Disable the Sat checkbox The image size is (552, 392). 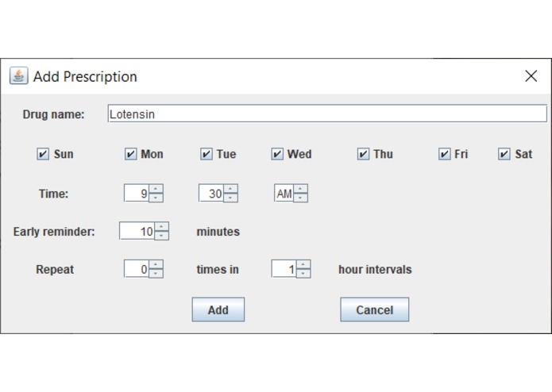[504, 154]
